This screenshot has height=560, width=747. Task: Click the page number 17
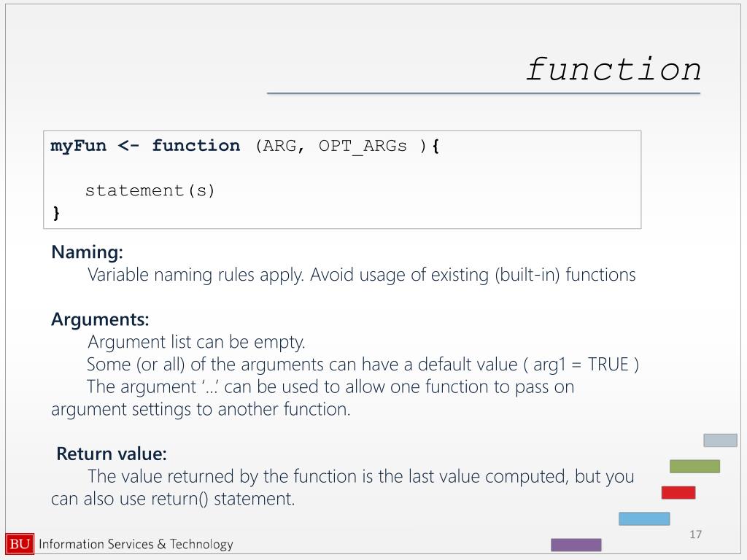[x=695, y=534]
